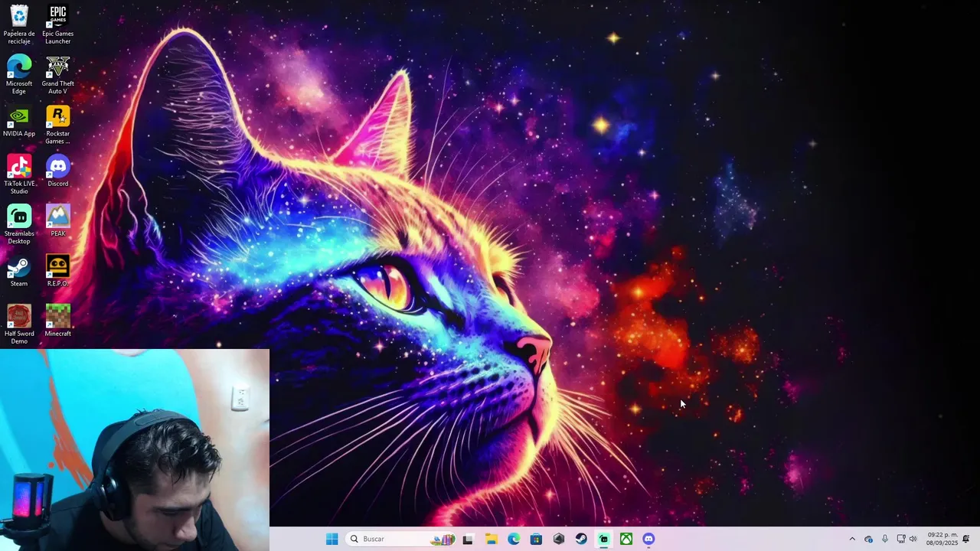Click the Buscar search box in taskbar

[x=402, y=539]
